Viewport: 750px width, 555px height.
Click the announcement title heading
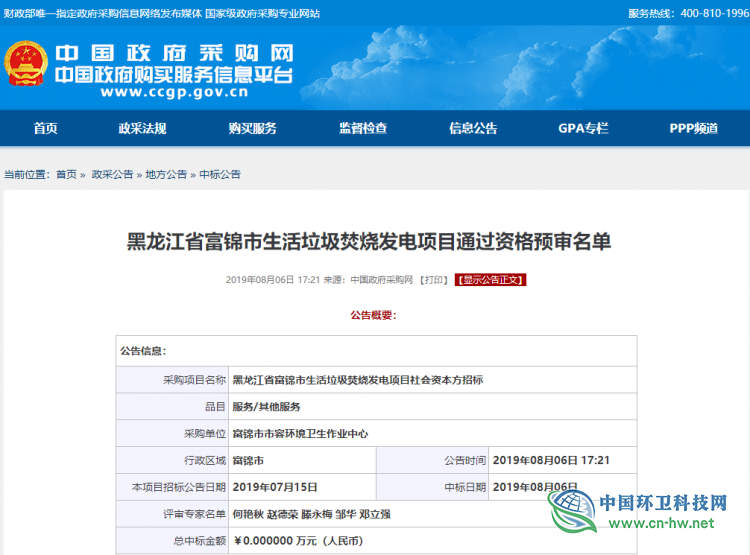375,241
